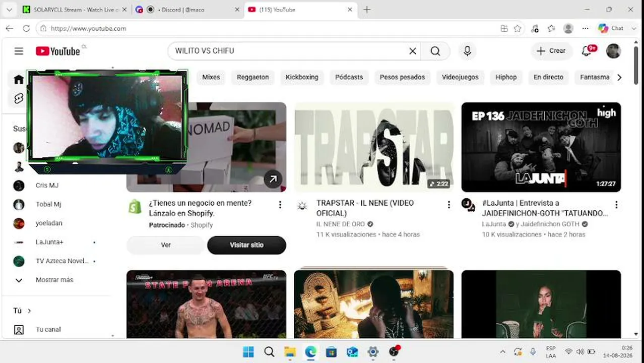644x363 pixels.
Task: Open the TRAPSTAR - IL NENE video title
Action: (x=365, y=208)
